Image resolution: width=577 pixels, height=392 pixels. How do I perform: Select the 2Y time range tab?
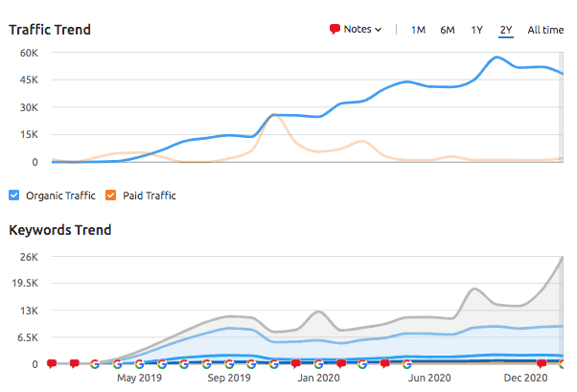point(505,30)
